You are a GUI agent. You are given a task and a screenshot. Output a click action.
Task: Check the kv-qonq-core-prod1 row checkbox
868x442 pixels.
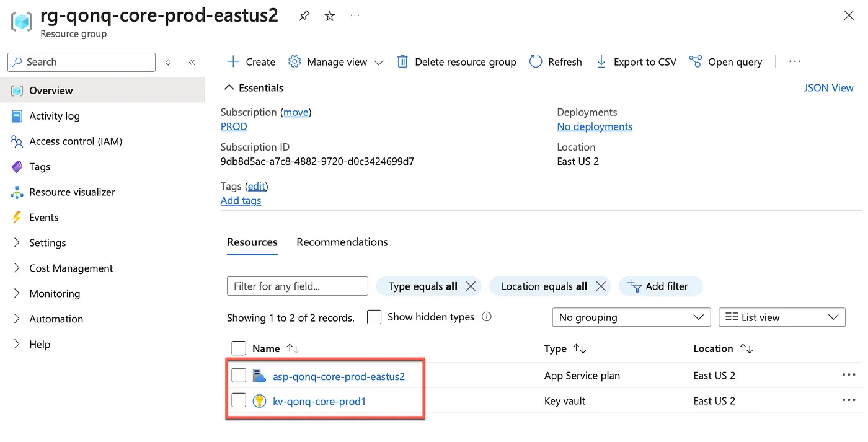click(x=239, y=401)
